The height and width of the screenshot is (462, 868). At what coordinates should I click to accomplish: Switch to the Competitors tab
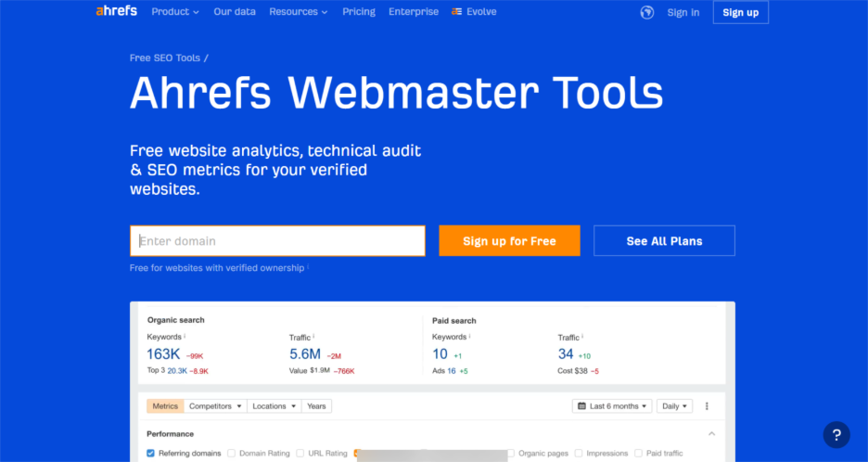click(216, 406)
